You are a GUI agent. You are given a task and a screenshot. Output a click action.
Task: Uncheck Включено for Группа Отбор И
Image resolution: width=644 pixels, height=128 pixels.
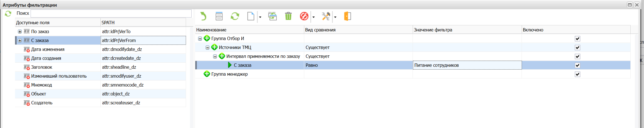(577, 39)
